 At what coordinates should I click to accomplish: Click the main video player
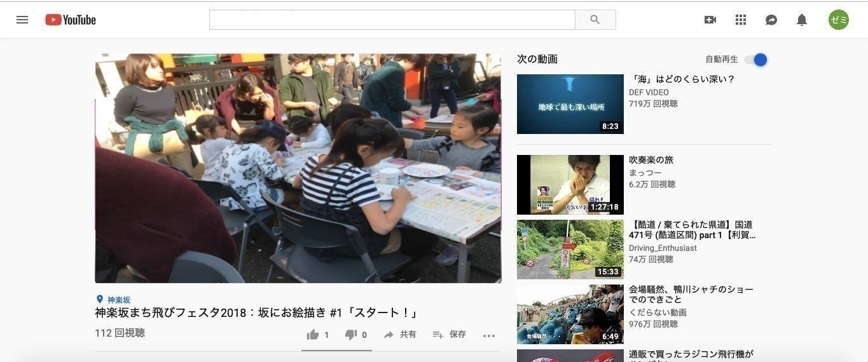pos(298,168)
